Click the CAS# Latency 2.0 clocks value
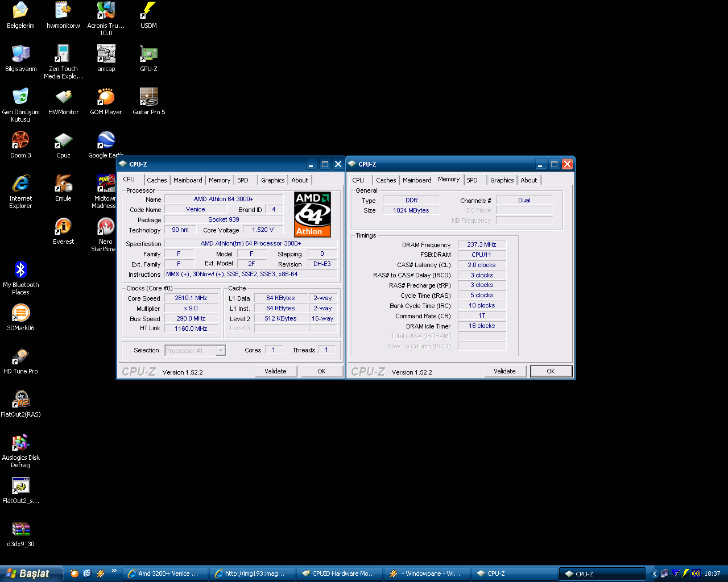The image size is (728, 582). pos(482,265)
